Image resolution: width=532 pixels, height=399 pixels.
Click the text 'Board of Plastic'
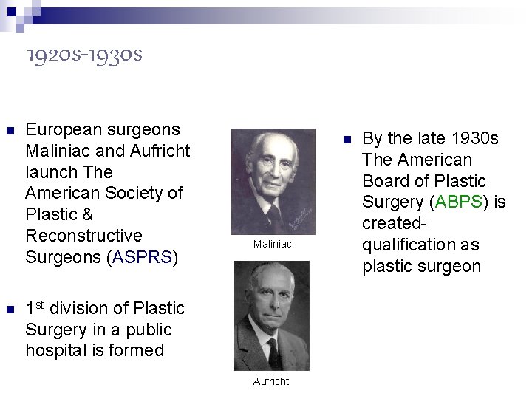pyautogui.click(x=424, y=180)
